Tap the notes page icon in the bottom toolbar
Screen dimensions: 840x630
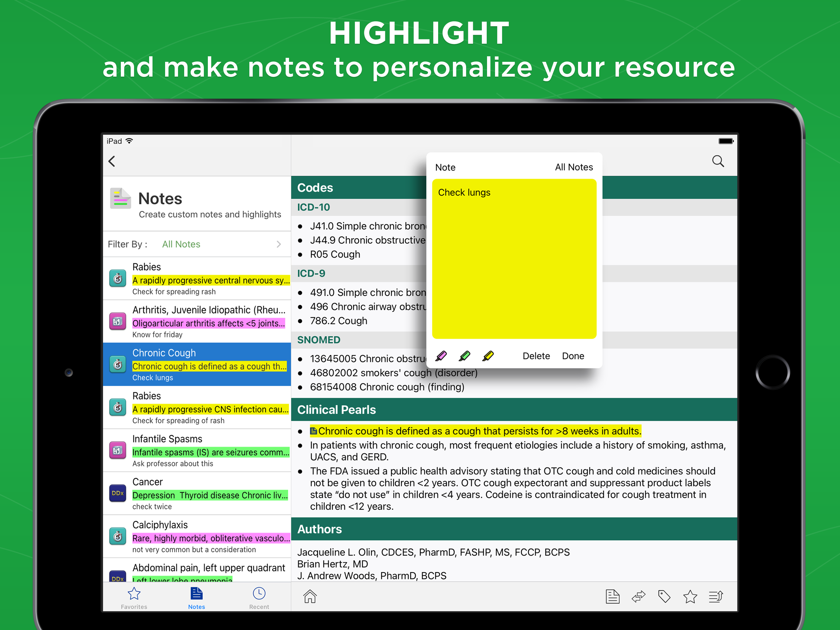(612, 596)
